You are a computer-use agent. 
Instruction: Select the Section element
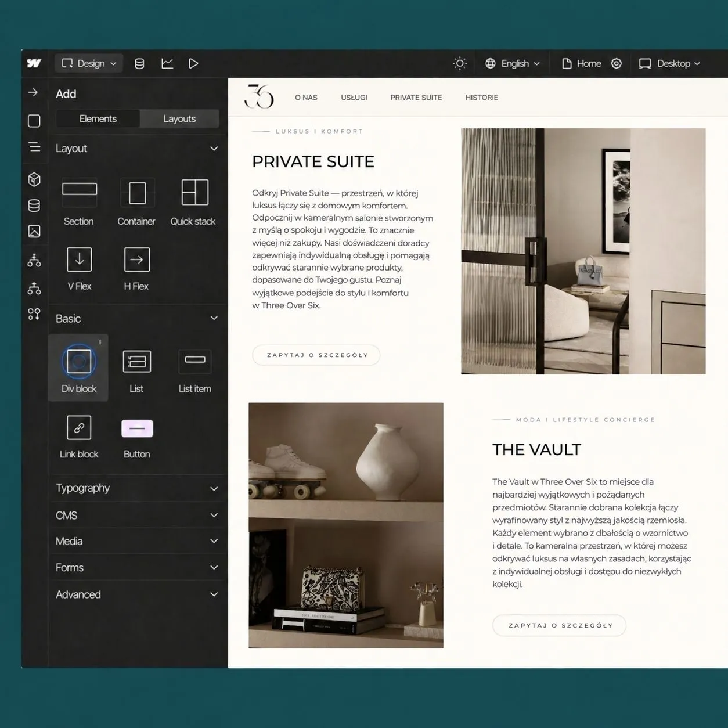(79, 203)
